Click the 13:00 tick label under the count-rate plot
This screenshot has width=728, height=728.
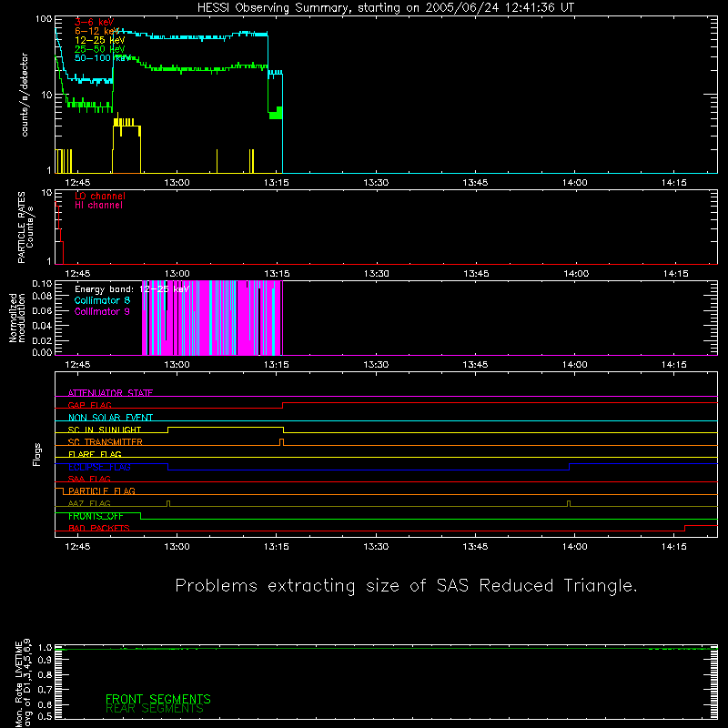(x=177, y=183)
